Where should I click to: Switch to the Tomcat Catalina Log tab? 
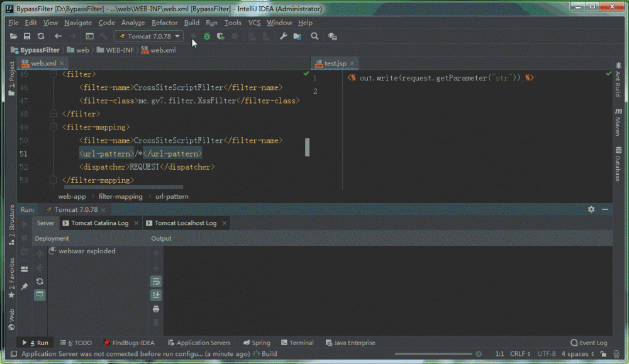(x=99, y=223)
